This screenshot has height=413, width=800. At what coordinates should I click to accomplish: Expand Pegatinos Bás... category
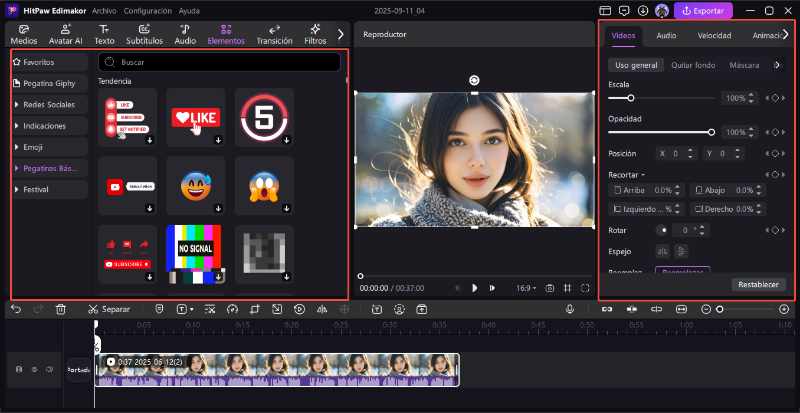(x=50, y=168)
